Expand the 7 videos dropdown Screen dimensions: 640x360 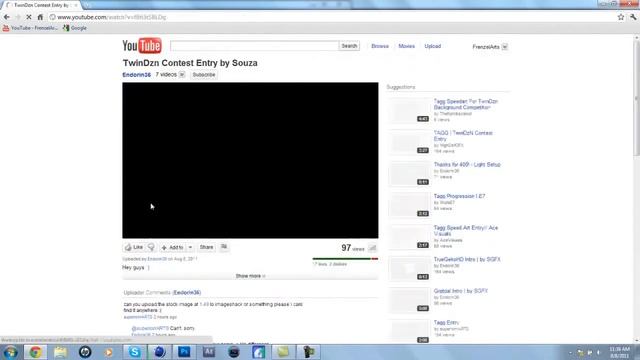(x=182, y=75)
